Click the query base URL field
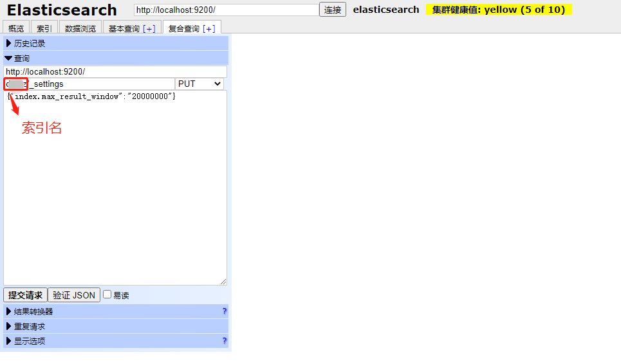Screen dimensions: 621x364 (x=115, y=71)
